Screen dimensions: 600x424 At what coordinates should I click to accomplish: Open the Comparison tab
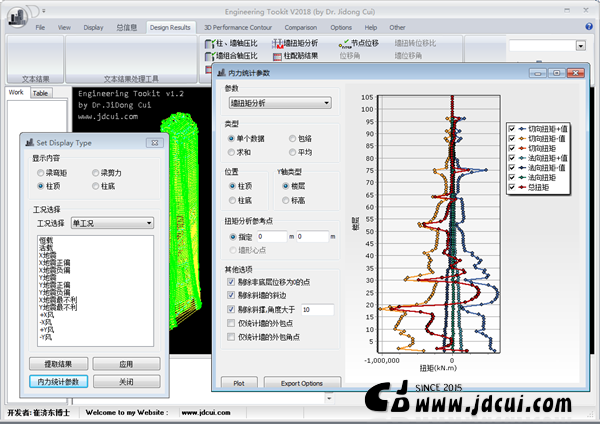[x=301, y=28]
